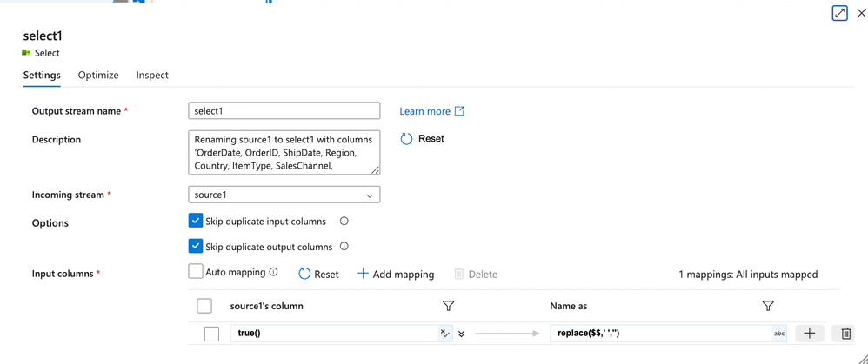Image resolution: width=868 pixels, height=364 pixels.
Task: Click the plus icon in mapping row
Action: (809, 334)
